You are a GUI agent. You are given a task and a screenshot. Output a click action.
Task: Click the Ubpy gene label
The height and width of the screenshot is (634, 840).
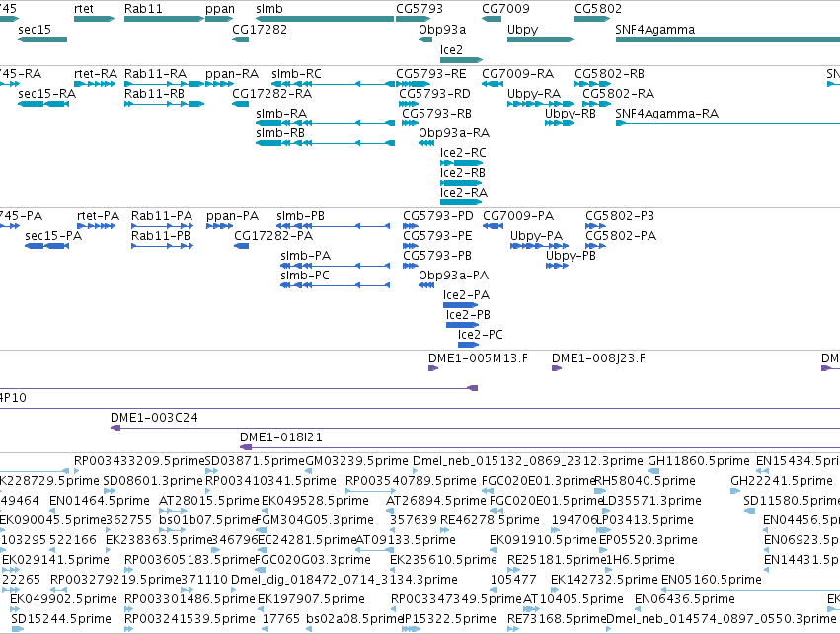522,30
